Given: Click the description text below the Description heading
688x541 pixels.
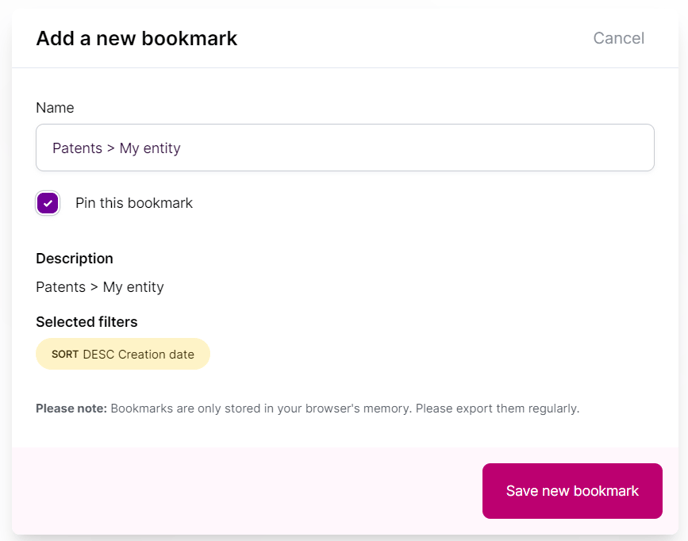Looking at the screenshot, I should point(100,287).
